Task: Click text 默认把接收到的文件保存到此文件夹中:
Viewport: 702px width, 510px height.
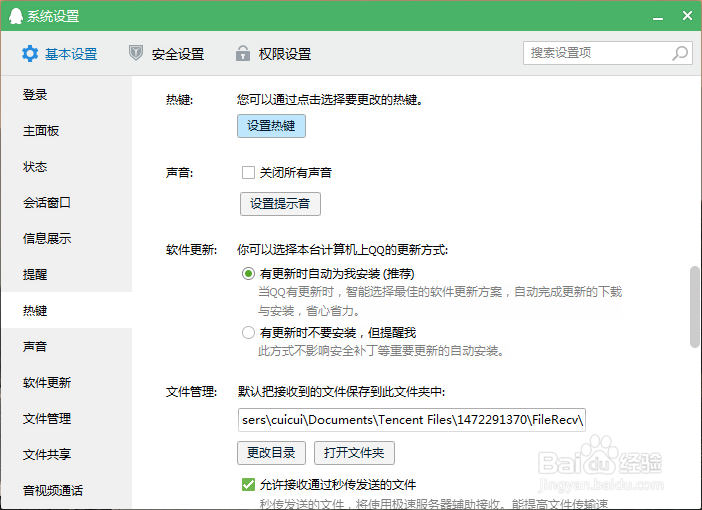Action: 341,392
